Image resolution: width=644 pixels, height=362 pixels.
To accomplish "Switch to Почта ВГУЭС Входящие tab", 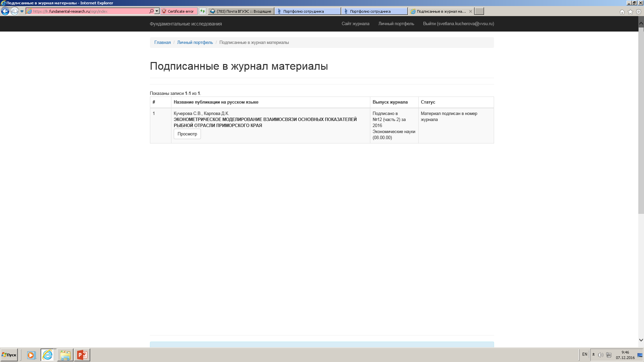I will [241, 11].
